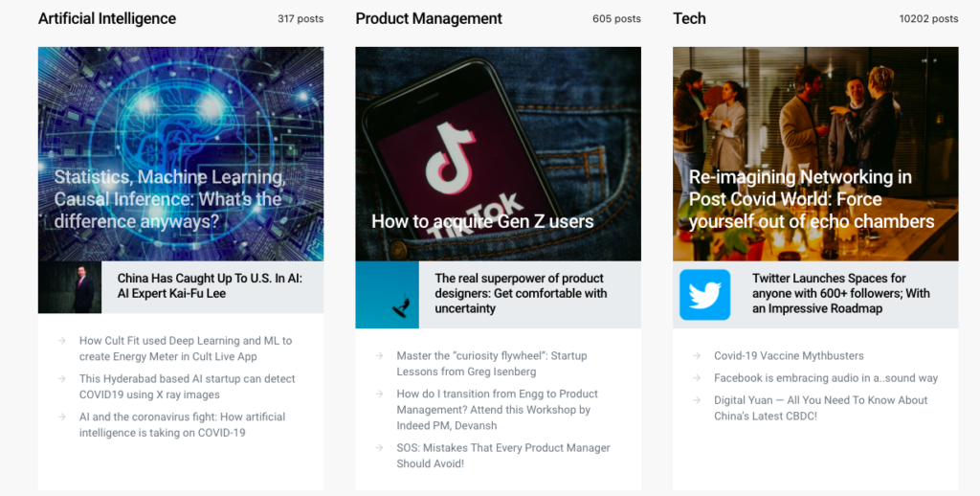Open the Kai-Fu Lee portrait thumbnail
The width and height of the screenshot is (980, 496).
pyautogui.click(x=70, y=287)
